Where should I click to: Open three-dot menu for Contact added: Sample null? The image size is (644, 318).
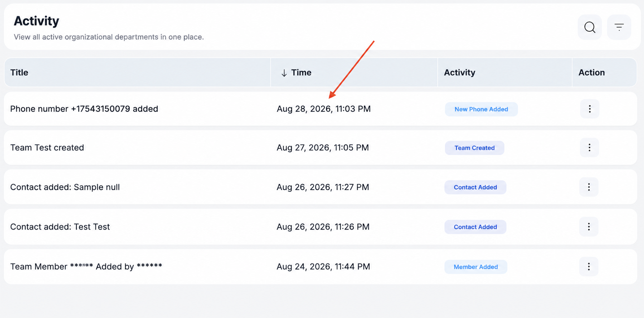pos(589,187)
